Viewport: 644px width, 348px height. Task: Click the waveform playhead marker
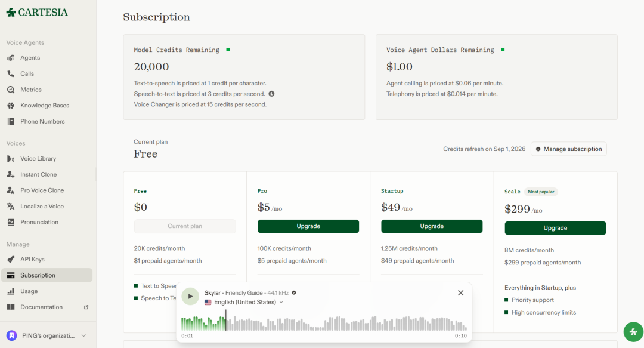(225, 321)
